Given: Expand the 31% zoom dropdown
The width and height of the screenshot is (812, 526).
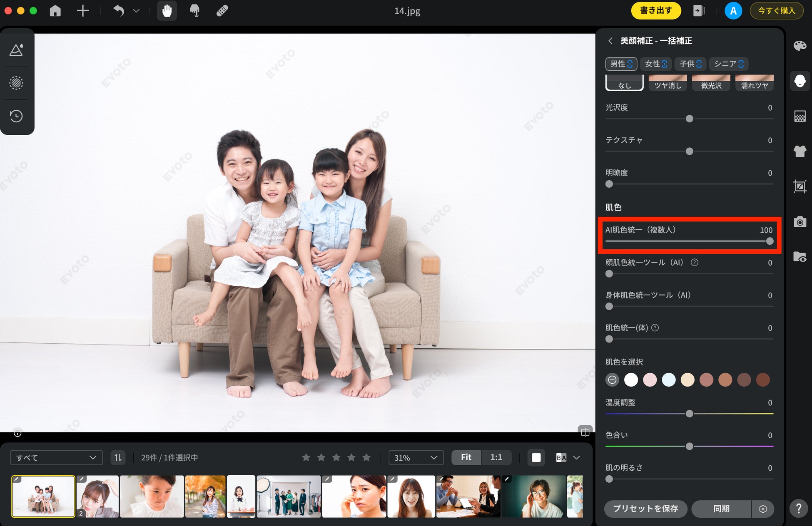Looking at the screenshot, I should [416, 458].
